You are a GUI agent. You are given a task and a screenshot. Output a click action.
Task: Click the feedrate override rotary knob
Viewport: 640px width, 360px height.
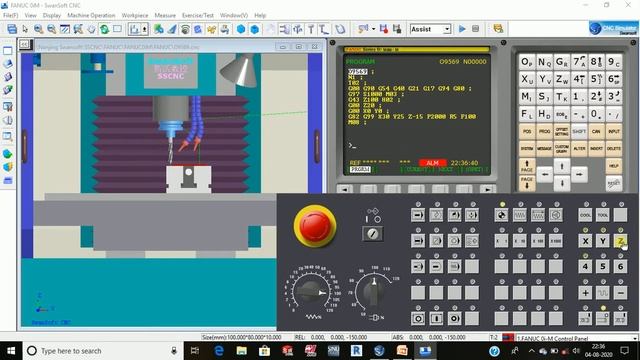click(x=311, y=291)
